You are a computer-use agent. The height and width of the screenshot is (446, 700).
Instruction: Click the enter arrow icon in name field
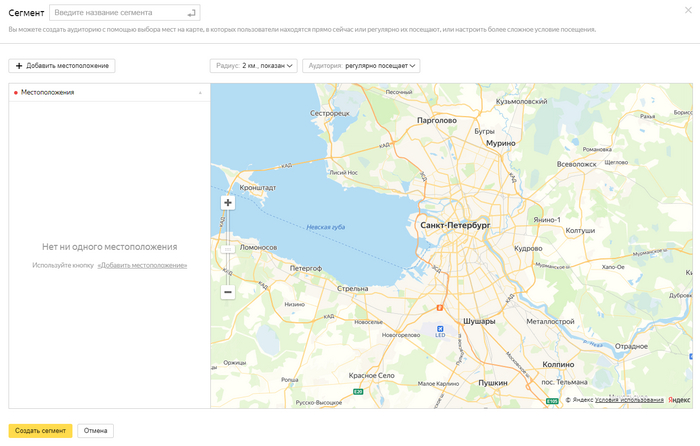(x=191, y=13)
